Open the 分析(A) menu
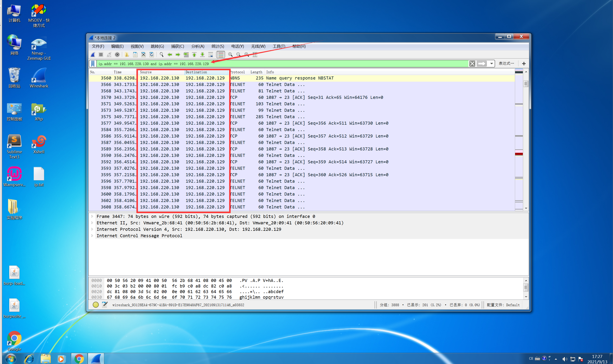Screen dimensions: 613x364 point(198,46)
